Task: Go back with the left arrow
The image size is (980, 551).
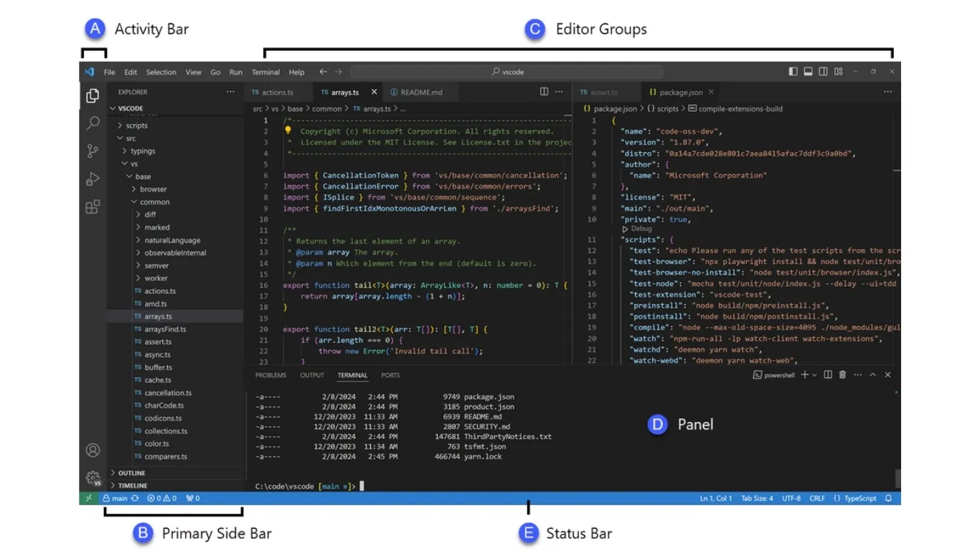Action: pyautogui.click(x=323, y=72)
